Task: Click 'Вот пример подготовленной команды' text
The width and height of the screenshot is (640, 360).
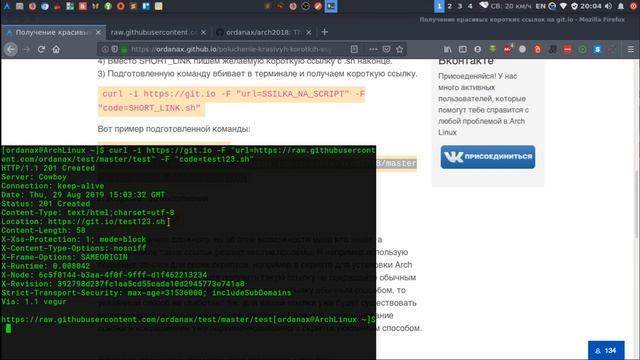Action: (174, 129)
